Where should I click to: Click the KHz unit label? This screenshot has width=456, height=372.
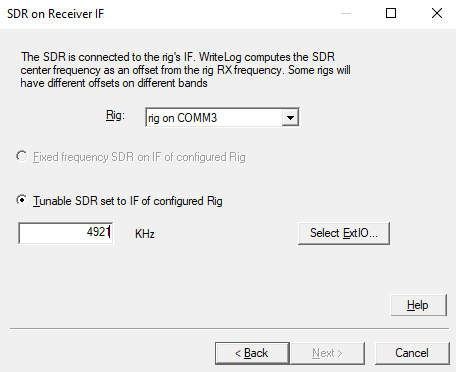click(x=145, y=234)
